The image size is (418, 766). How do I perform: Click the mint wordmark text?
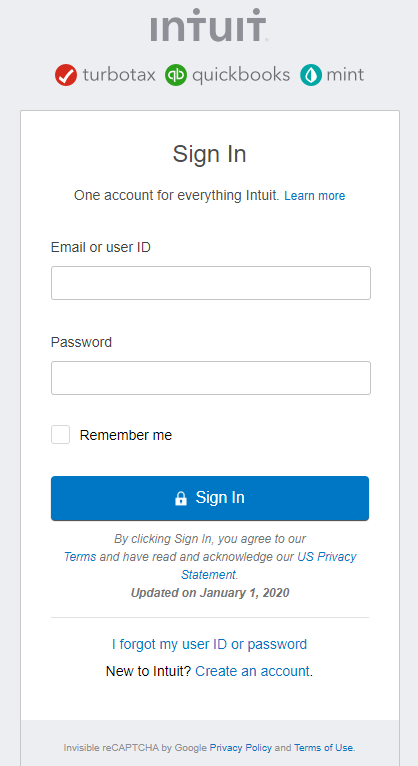pos(345,75)
